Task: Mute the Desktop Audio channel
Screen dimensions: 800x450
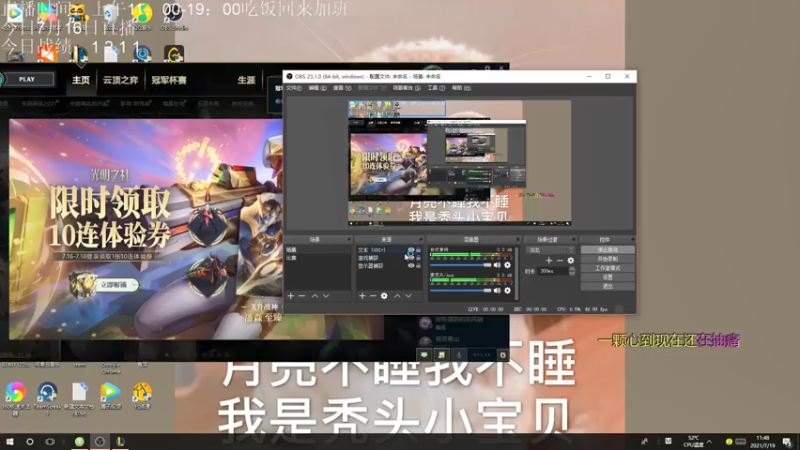Action: pos(497,265)
